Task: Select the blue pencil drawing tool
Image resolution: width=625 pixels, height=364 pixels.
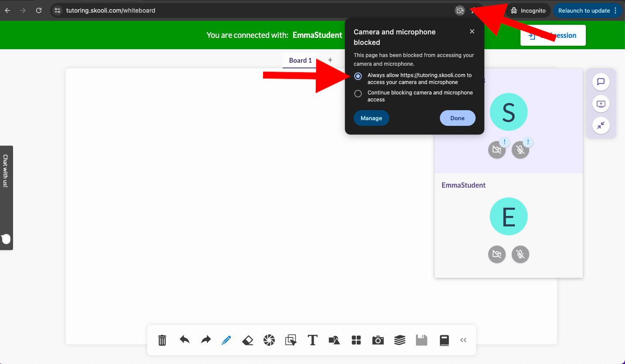Action: pyautogui.click(x=226, y=340)
